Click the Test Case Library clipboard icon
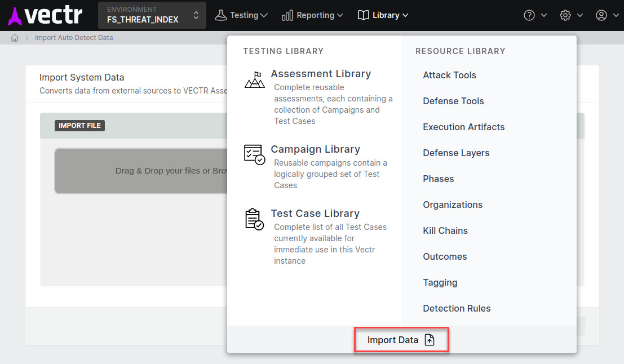Viewport: 624px width, 364px height. coord(254,219)
